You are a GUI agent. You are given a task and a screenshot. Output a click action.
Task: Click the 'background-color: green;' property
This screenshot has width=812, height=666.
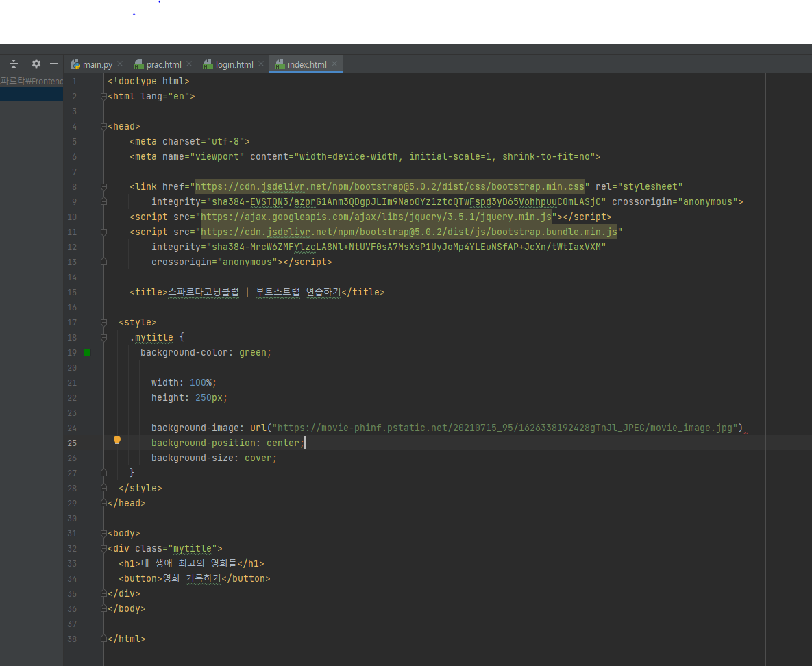(206, 353)
